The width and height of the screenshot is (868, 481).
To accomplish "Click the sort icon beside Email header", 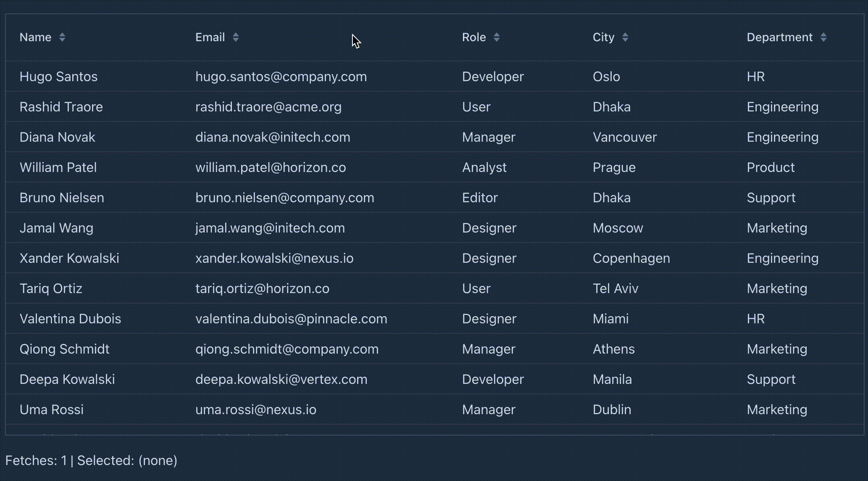I will [236, 37].
